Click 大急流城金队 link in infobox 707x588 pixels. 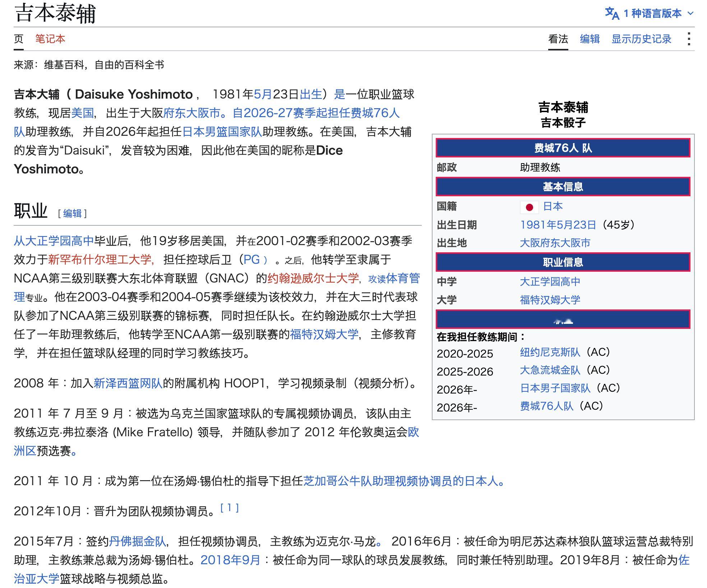tap(550, 370)
